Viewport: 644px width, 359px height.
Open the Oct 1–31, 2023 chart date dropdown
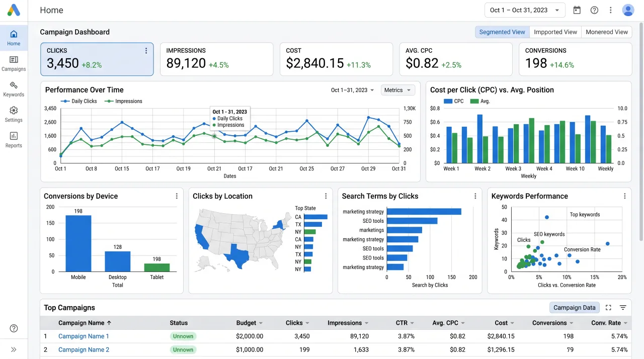click(x=352, y=90)
